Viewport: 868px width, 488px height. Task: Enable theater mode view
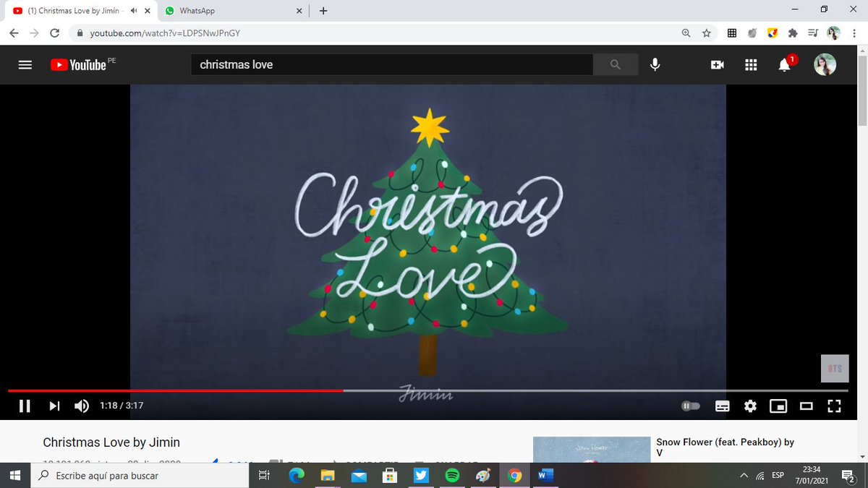(807, 406)
